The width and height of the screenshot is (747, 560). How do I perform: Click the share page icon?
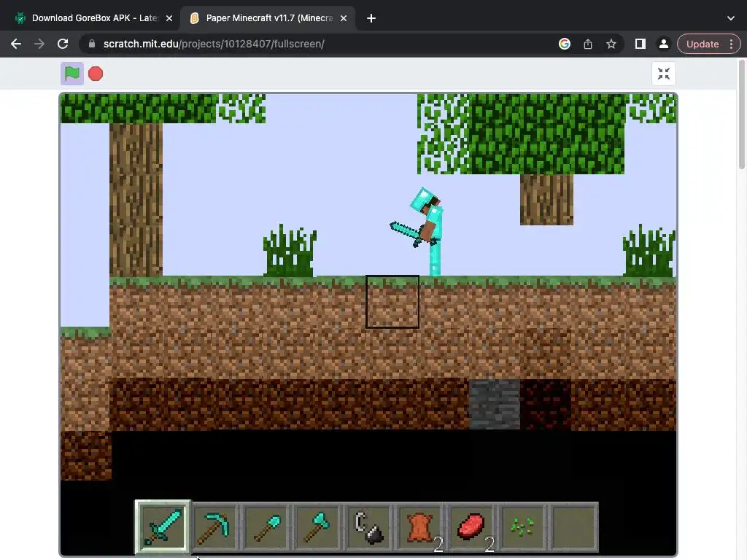tap(588, 44)
